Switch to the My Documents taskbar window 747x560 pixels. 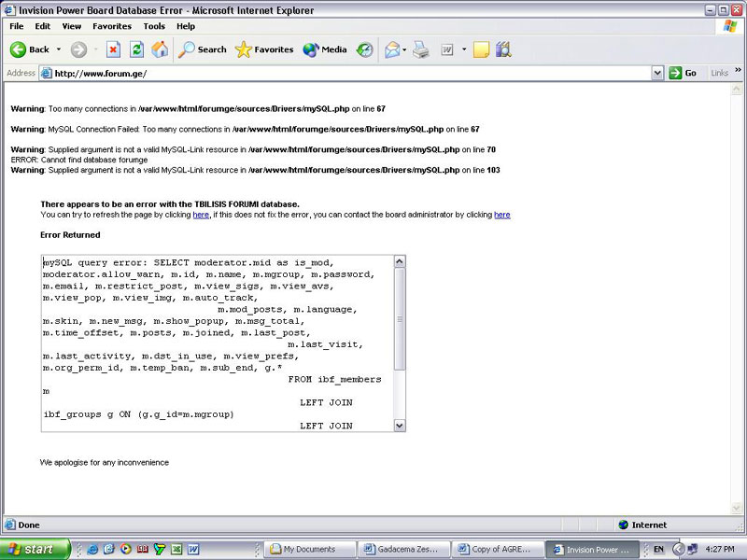310,549
